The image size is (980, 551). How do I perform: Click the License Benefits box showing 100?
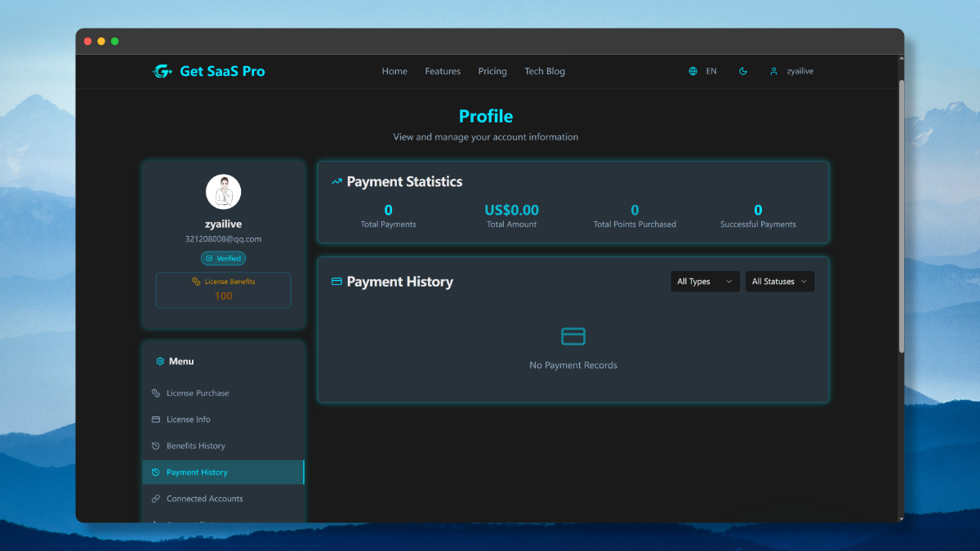point(223,290)
